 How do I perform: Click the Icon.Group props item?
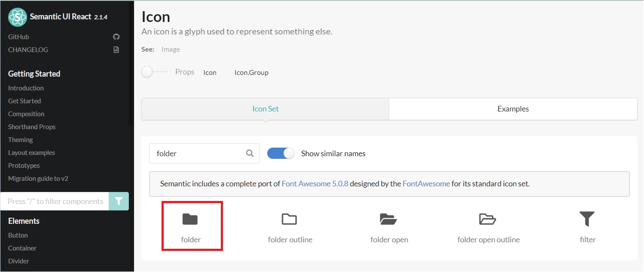click(251, 73)
